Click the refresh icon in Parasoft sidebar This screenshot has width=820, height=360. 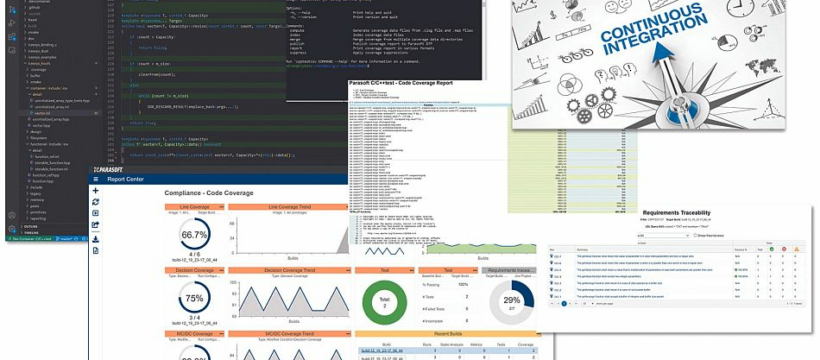coord(96,202)
